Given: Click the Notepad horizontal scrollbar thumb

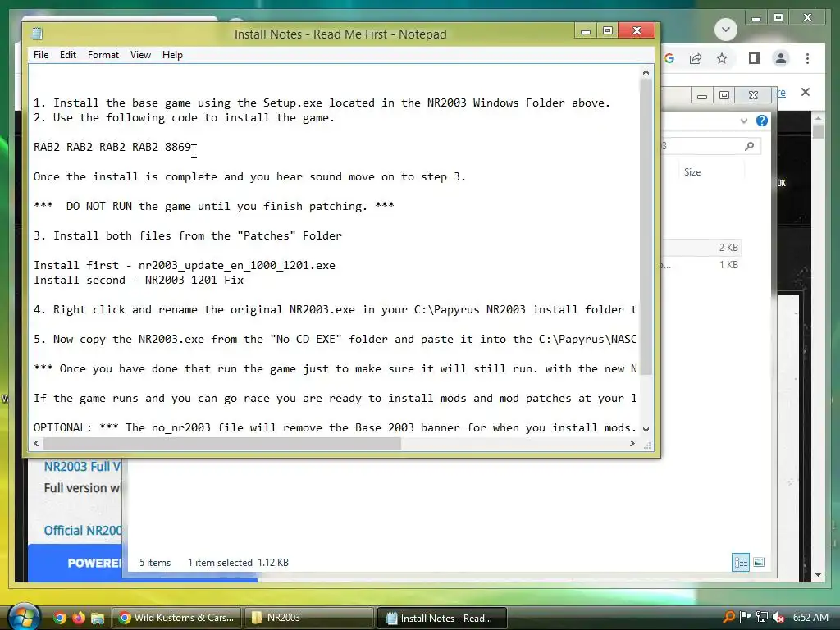Looking at the screenshot, I should click(x=221, y=444).
